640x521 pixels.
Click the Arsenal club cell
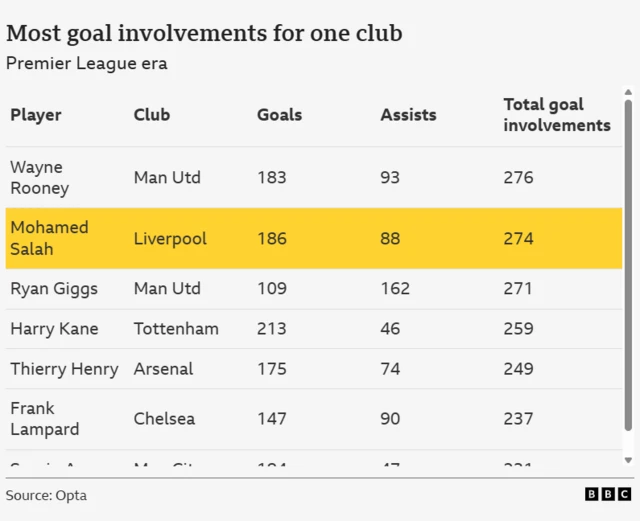tap(163, 369)
